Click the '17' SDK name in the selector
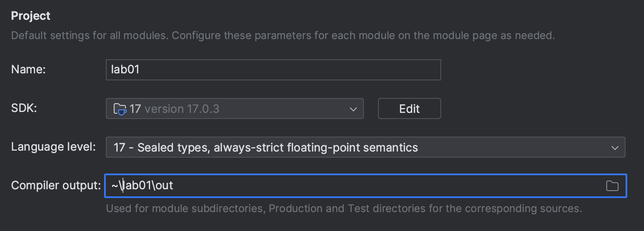Screen dimensions: 644x231 tap(135, 108)
